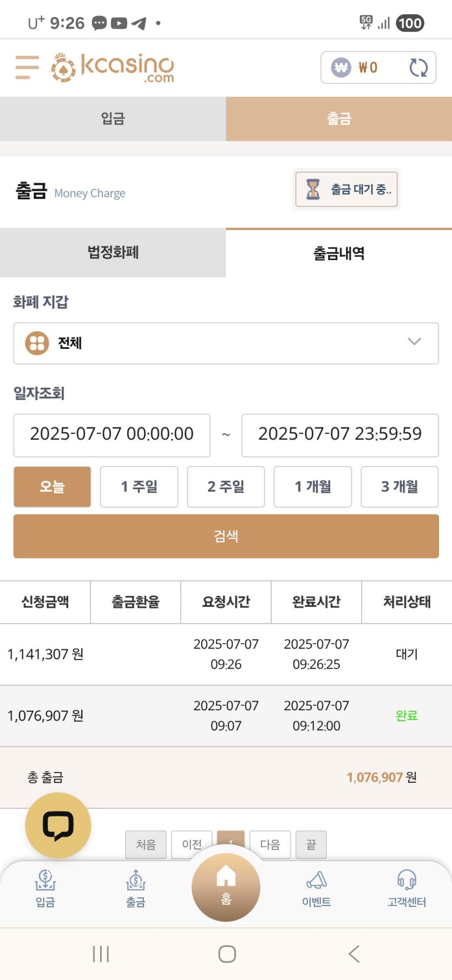The image size is (452, 980).
Task: Expand the 화폐 지갑 전체 dropdown
Action: [226, 343]
